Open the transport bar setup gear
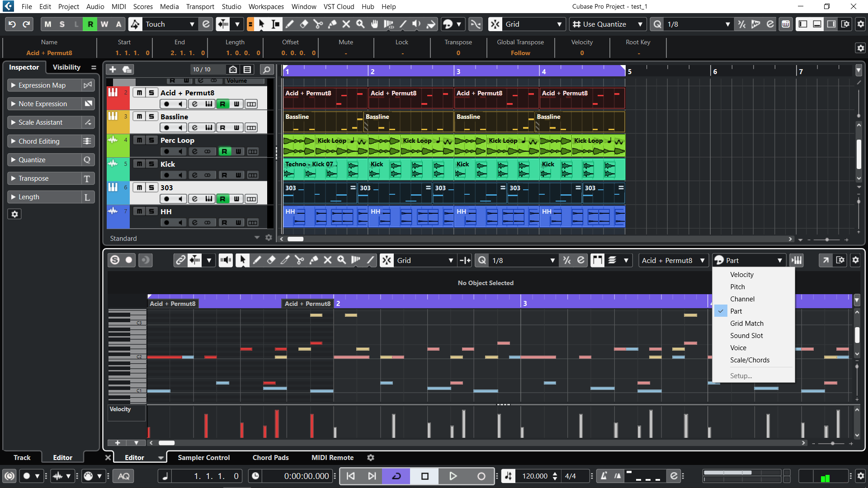 [x=860, y=476]
